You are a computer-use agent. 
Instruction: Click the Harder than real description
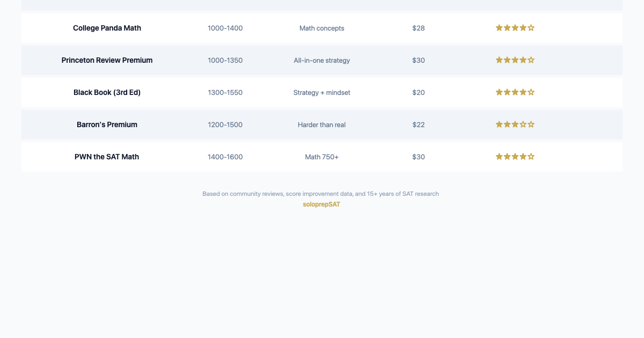point(322,124)
